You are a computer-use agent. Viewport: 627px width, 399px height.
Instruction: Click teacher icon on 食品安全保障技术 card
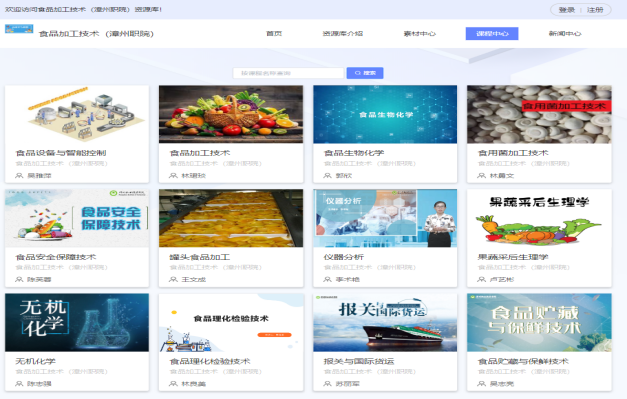19,279
